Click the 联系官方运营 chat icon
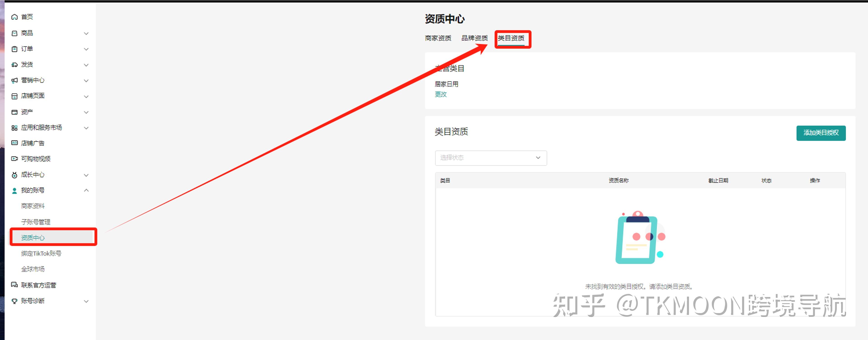Image resolution: width=868 pixels, height=340 pixels. (14, 285)
